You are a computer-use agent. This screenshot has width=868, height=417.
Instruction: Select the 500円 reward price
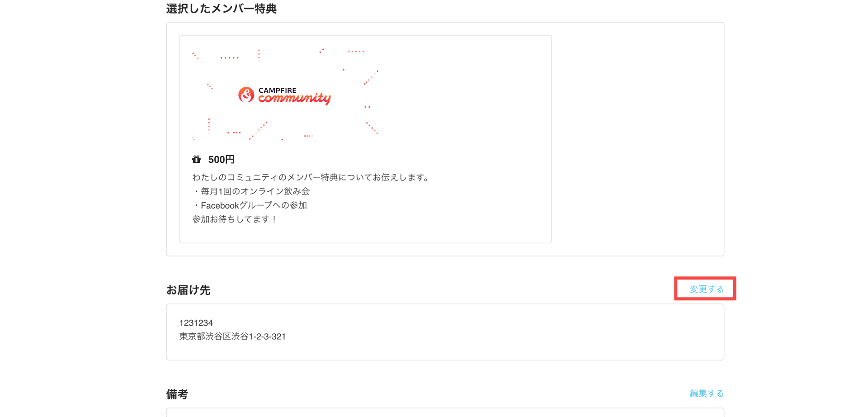point(222,160)
